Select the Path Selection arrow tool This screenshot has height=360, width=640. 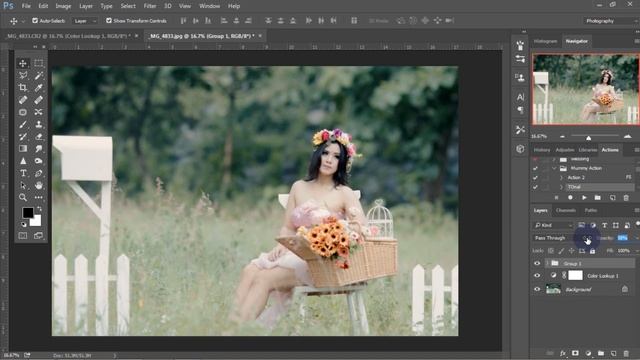(x=23, y=186)
